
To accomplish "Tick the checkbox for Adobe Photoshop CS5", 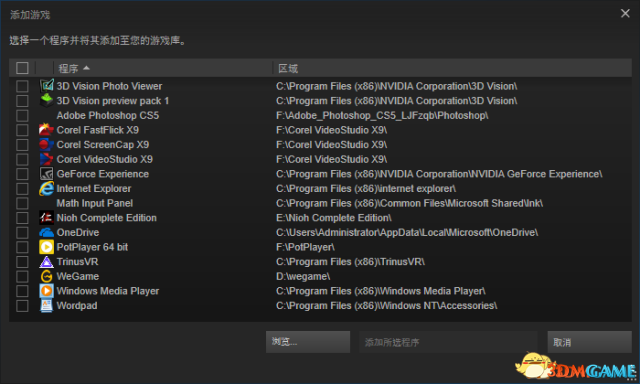I will pos(22,115).
